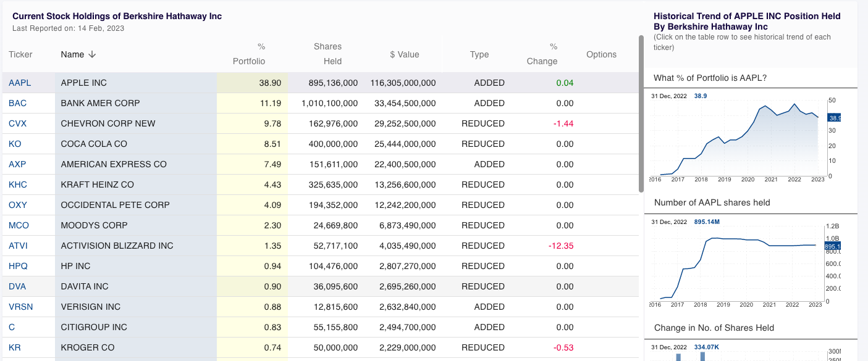Click the Options column header
This screenshot has width=868, height=361.
click(601, 54)
